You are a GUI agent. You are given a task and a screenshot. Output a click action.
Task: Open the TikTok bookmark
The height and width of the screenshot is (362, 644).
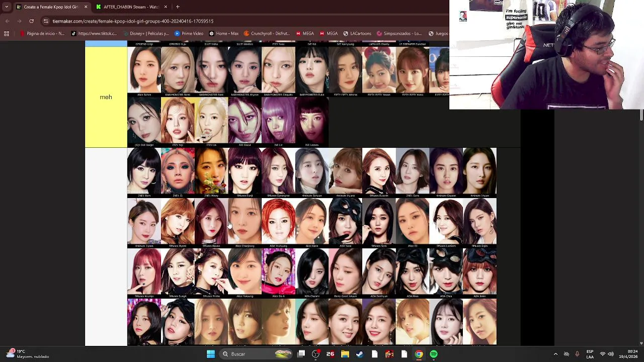point(94,34)
